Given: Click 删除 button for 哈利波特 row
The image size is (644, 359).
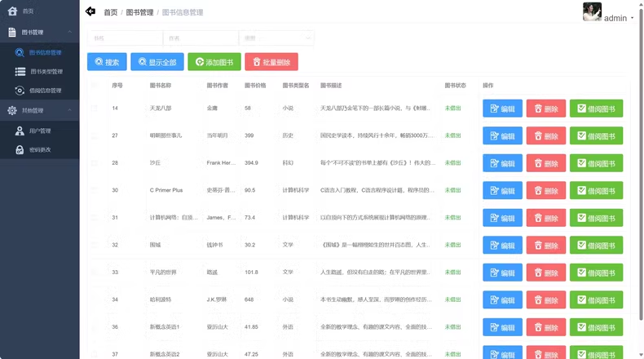Looking at the screenshot, I should pyautogui.click(x=546, y=299).
